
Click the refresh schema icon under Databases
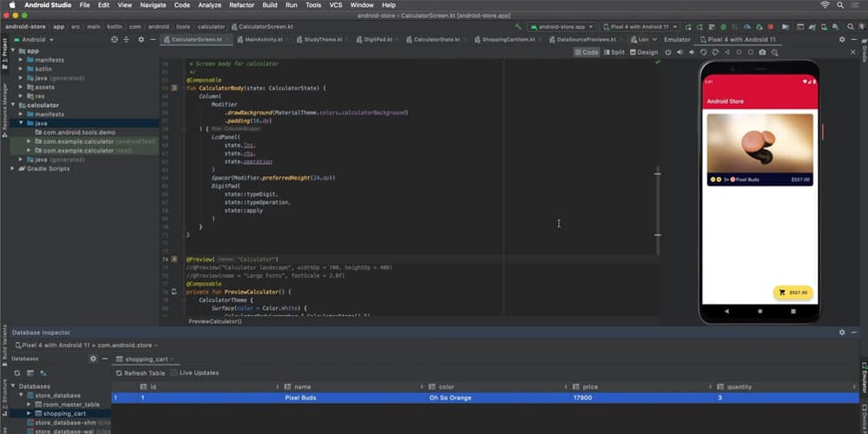17,373
